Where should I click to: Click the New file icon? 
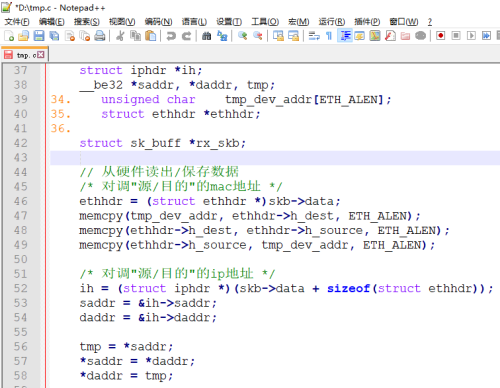[9, 36]
